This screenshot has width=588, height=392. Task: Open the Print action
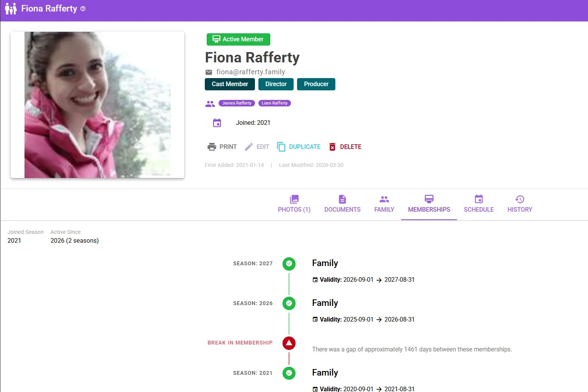click(x=222, y=147)
